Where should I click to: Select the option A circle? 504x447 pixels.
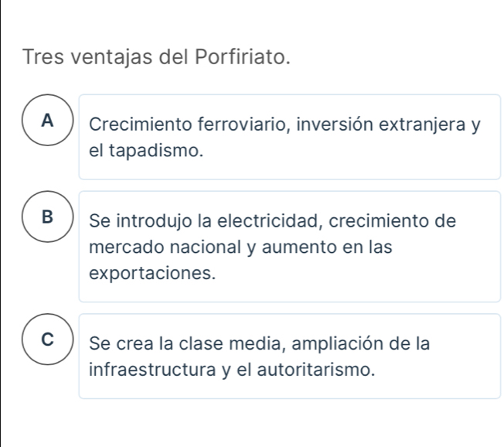coord(49,121)
